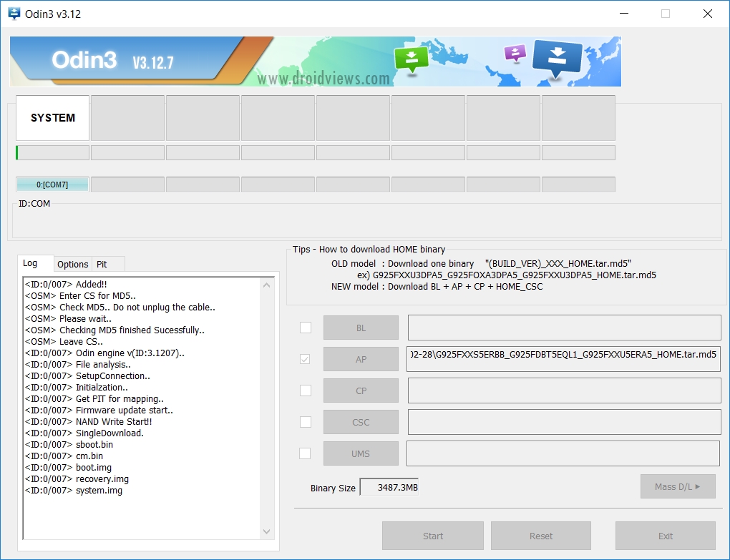This screenshot has height=560, width=730.
Task: Click the log line 'Added!!'
Action: coord(66,284)
